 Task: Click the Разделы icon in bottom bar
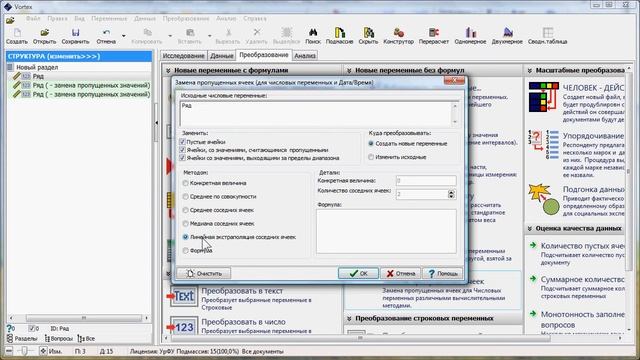pos(10,338)
